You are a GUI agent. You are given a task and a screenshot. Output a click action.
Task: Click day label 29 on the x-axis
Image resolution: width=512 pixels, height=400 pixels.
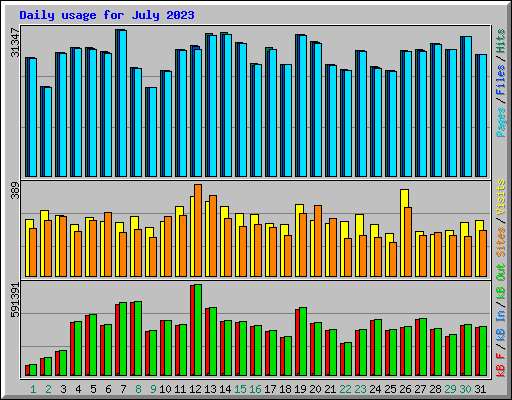pos(450,389)
